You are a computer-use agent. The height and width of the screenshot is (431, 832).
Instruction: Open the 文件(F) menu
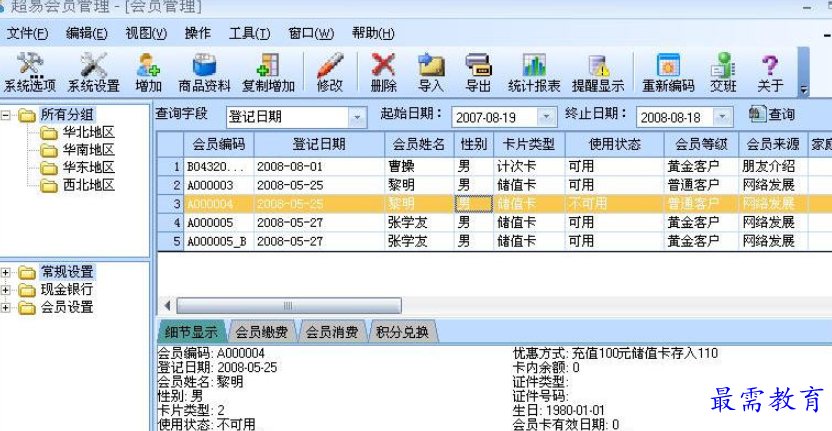[27, 33]
